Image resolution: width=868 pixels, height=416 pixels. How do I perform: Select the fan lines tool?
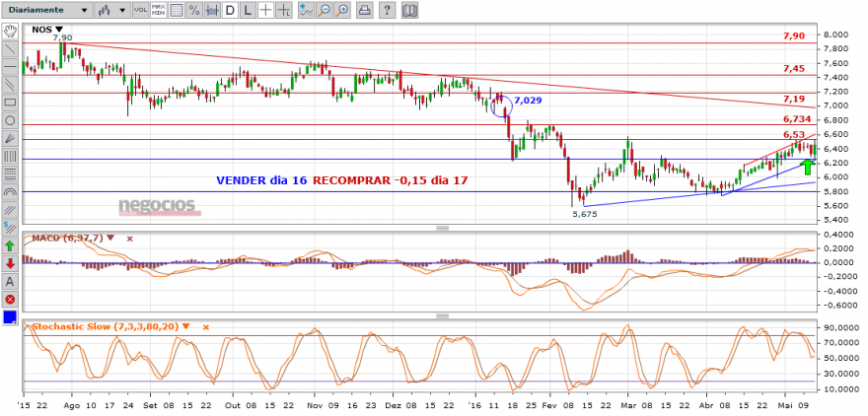tap(10, 138)
